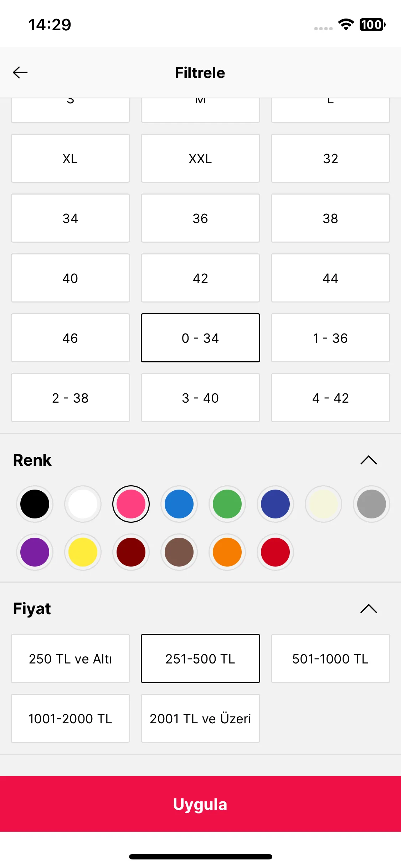Enable the 2001 TL ve Üzeri price filter
Screen dimensions: 401x868
(x=200, y=718)
